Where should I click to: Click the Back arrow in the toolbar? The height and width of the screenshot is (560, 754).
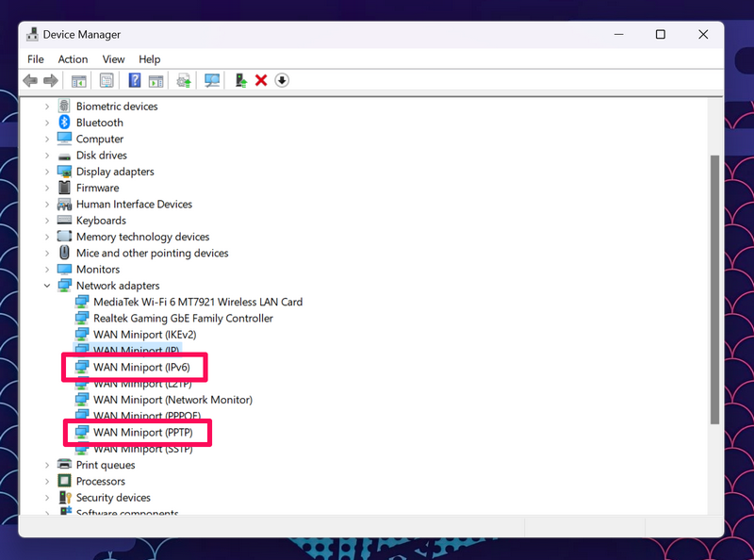click(x=30, y=81)
